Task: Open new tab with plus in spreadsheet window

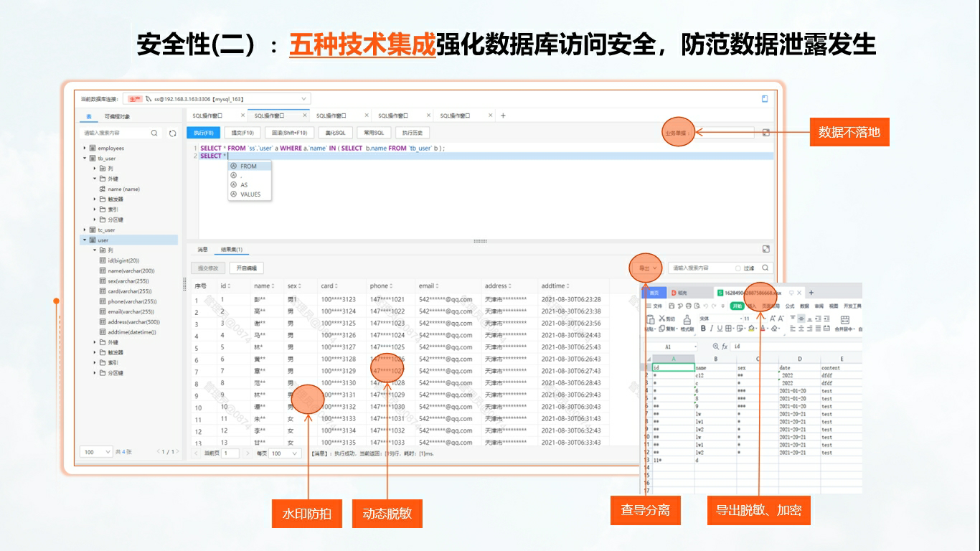Action: 811,293
